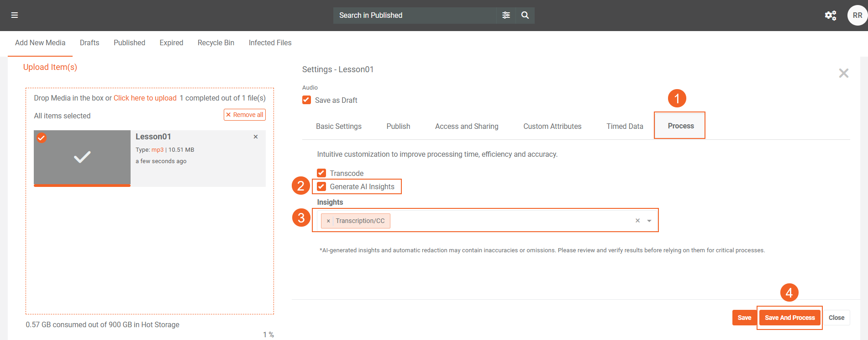The height and width of the screenshot is (340, 868).
Task: Remove Lesson01 from the upload list
Action: tap(256, 137)
